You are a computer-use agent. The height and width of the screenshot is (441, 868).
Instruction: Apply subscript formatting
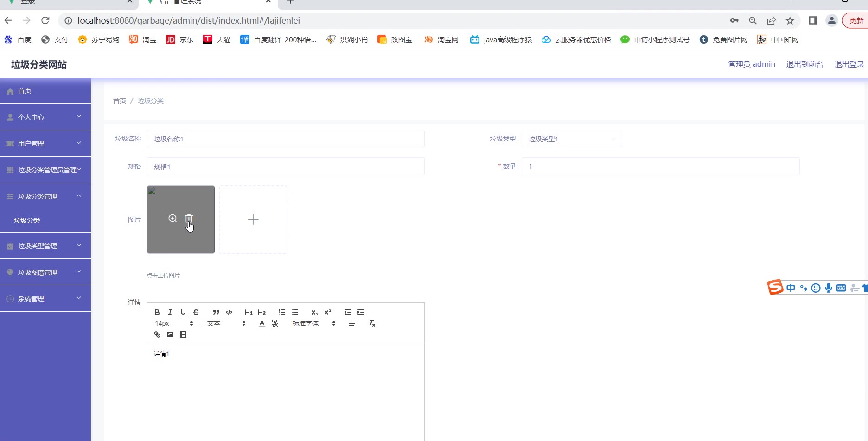[314, 312]
